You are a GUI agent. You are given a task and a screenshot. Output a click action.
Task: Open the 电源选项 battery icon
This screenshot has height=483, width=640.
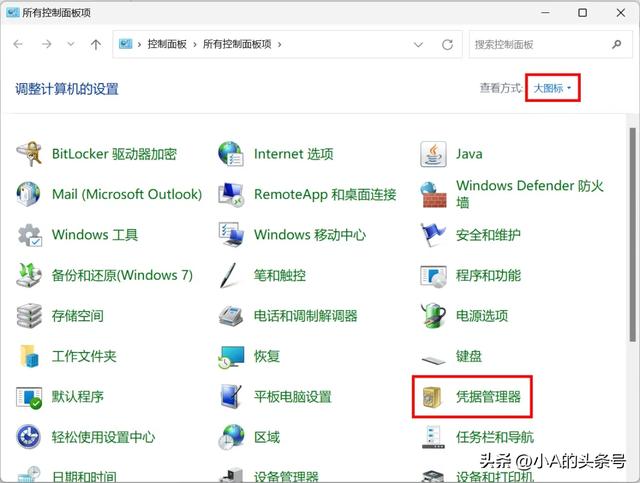(x=433, y=315)
